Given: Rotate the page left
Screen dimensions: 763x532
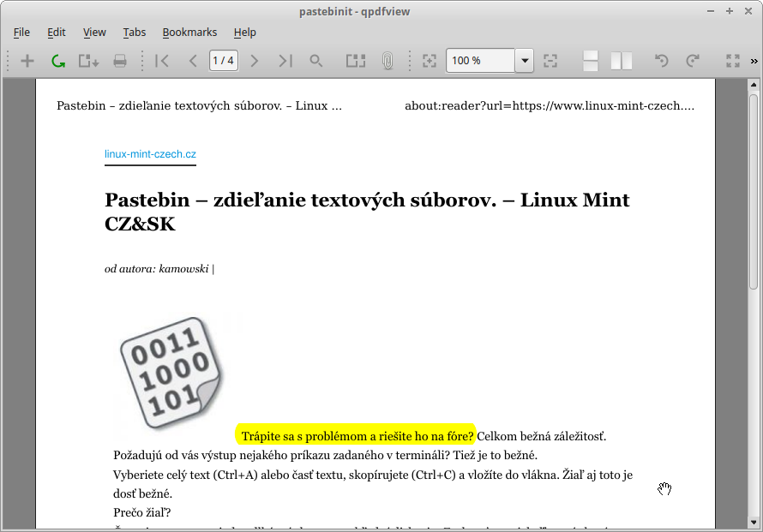Looking at the screenshot, I should (661, 61).
